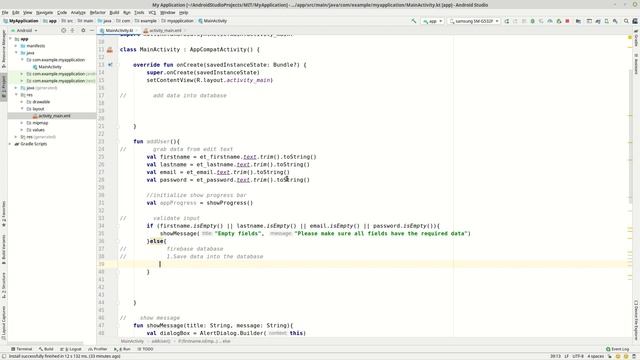Open the SDK Manager toolbar icon

click(x=615, y=21)
